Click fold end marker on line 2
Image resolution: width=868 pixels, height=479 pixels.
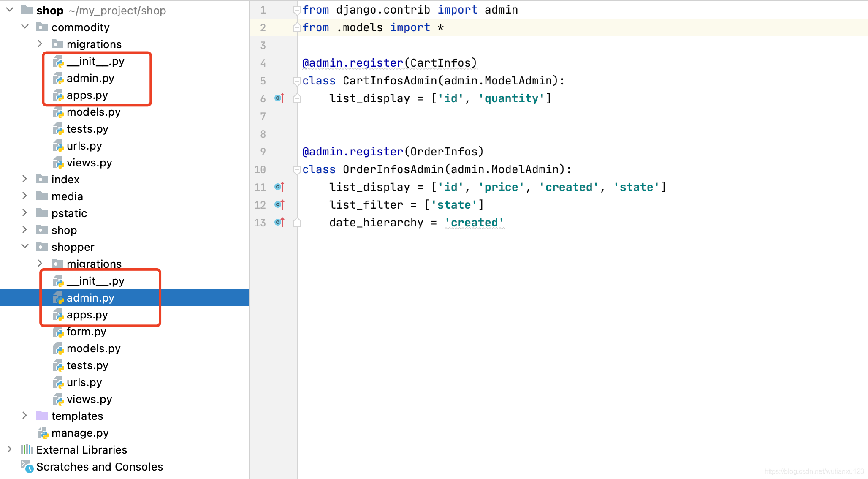point(297,27)
